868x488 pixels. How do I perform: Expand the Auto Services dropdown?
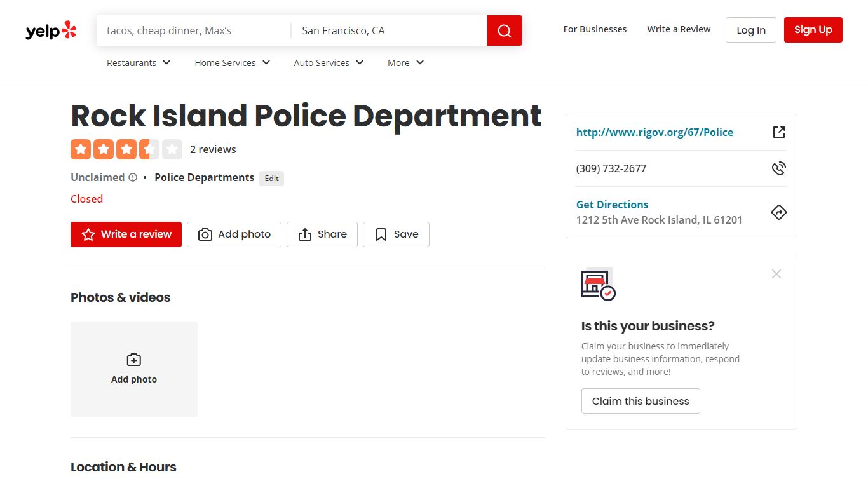click(329, 63)
